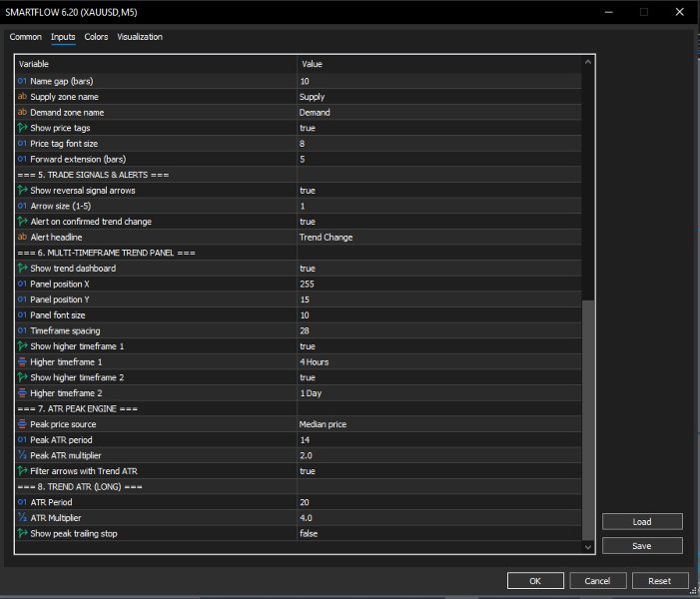Viewport: 700px width, 599px height.
Task: Click the Cancel button
Action: pos(597,581)
